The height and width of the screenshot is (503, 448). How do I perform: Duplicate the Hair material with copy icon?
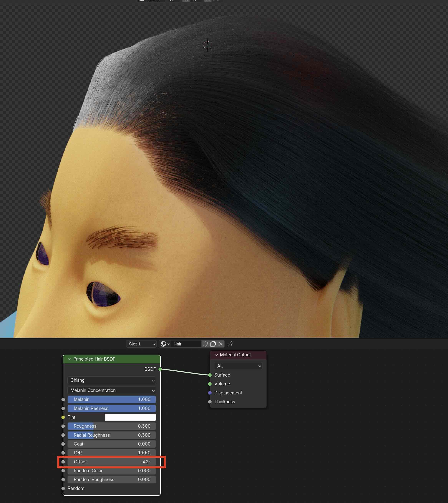(x=213, y=344)
